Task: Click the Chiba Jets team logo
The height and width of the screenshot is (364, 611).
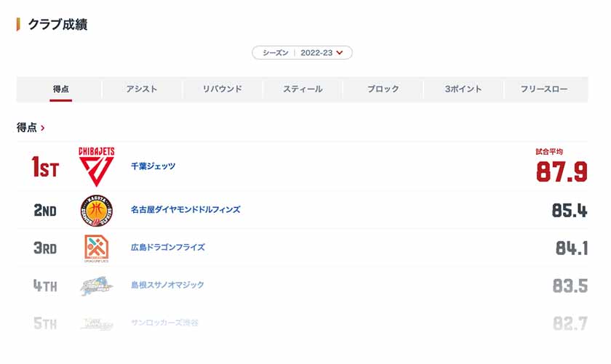Action: coord(96,166)
